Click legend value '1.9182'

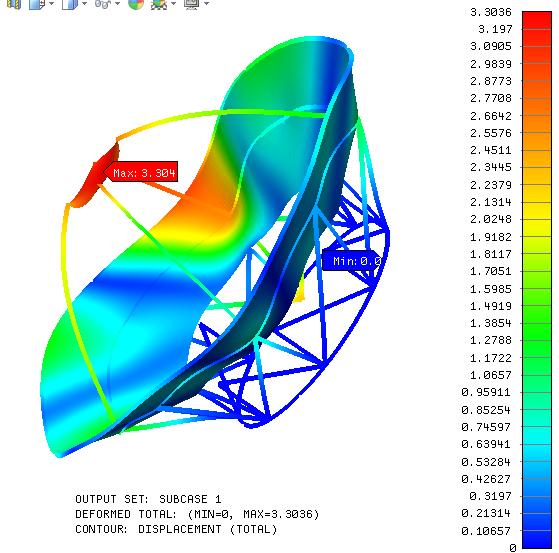pos(491,237)
